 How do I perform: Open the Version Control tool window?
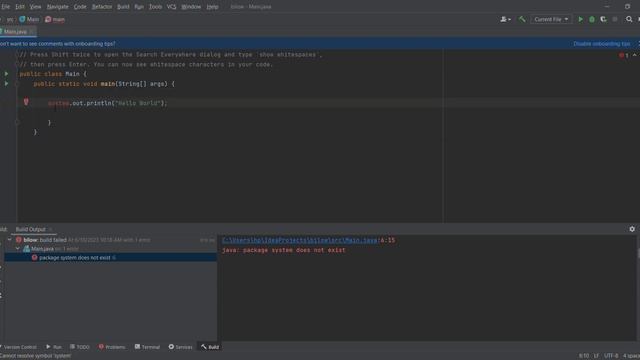(x=19, y=347)
